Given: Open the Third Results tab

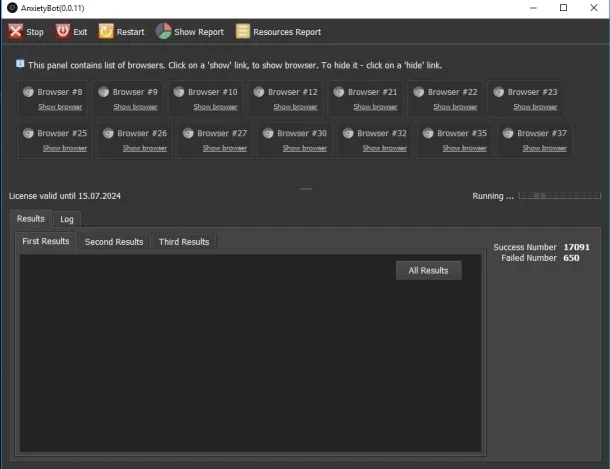Looking at the screenshot, I should 184,242.
